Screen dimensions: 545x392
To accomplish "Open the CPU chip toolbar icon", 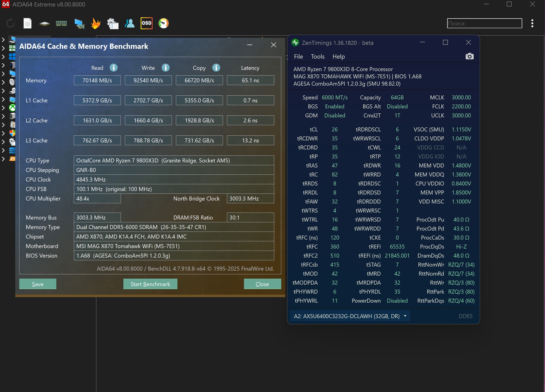I will (x=45, y=24).
